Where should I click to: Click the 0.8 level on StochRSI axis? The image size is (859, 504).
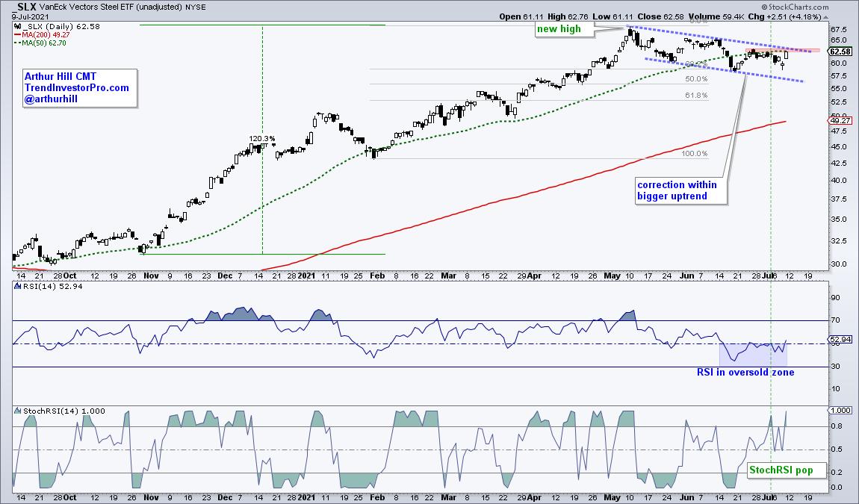(837, 426)
